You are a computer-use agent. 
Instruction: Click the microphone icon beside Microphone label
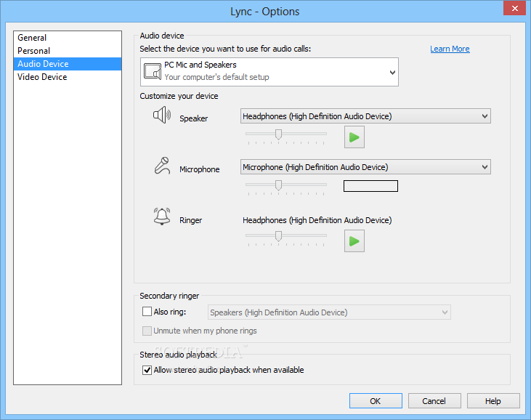pos(162,166)
